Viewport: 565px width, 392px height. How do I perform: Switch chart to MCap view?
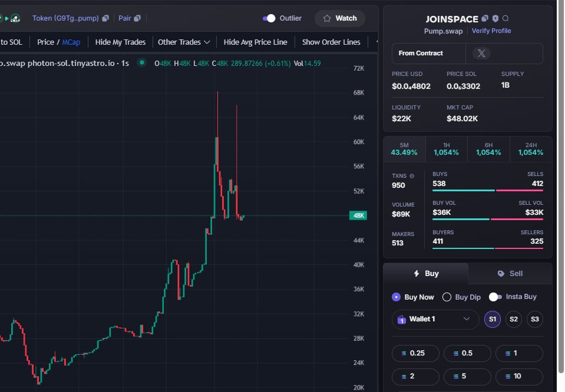point(71,42)
